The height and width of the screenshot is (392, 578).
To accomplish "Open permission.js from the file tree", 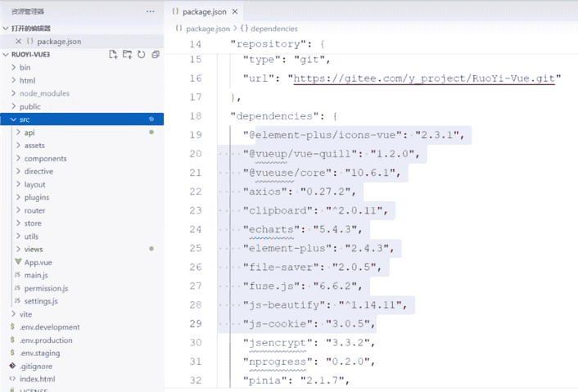I will click(x=46, y=288).
